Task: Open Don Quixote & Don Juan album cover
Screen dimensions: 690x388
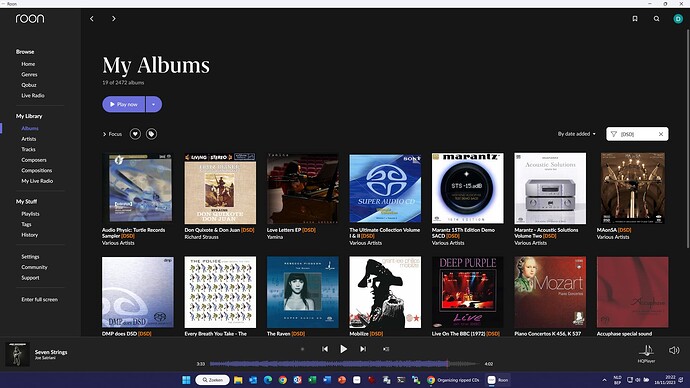Action: pyautogui.click(x=220, y=188)
